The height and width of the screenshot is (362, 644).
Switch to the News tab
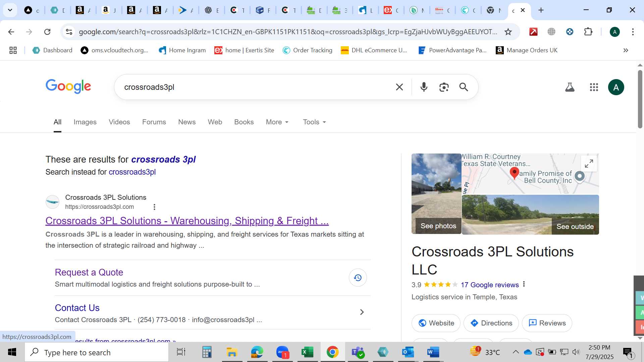187,122
